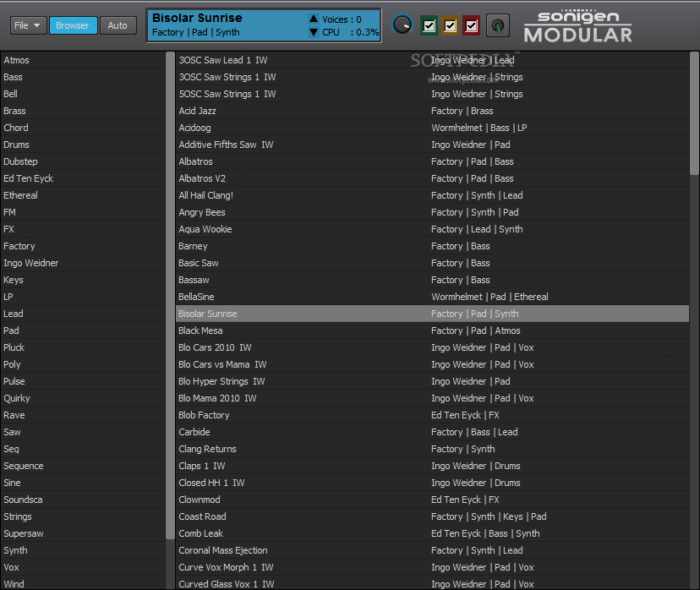
Task: Select the Brass category
Action: coord(83,111)
